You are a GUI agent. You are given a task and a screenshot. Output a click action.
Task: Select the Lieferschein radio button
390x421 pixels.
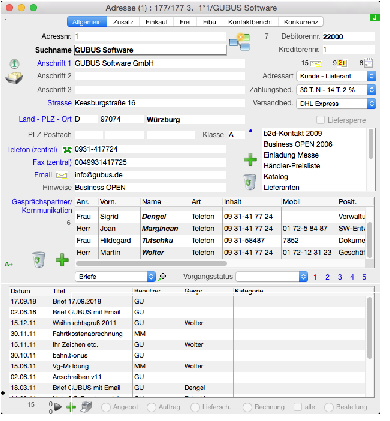pyautogui.click(x=194, y=407)
